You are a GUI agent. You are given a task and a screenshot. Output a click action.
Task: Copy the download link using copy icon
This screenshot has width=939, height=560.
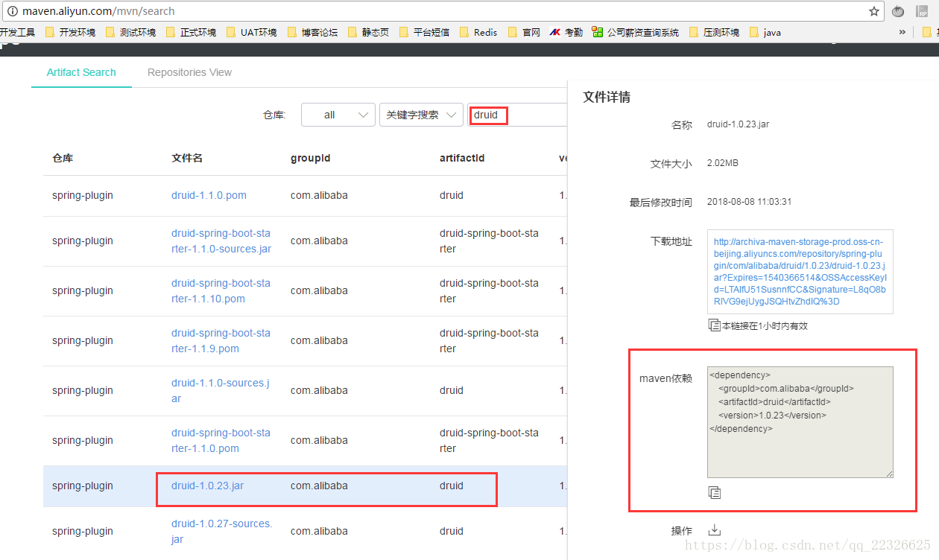[714, 325]
